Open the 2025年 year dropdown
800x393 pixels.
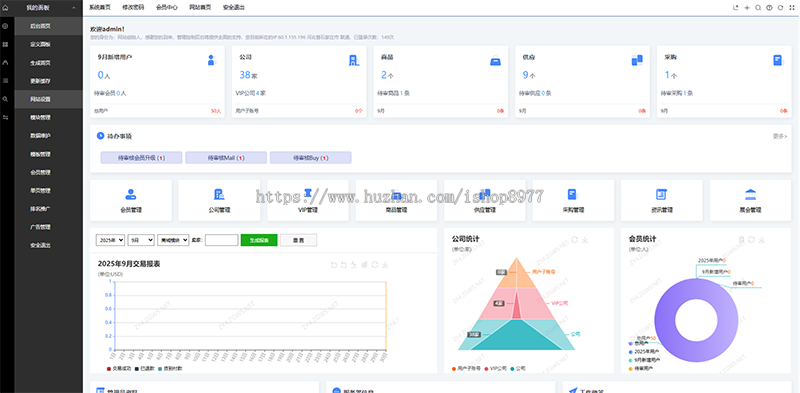tap(110, 240)
